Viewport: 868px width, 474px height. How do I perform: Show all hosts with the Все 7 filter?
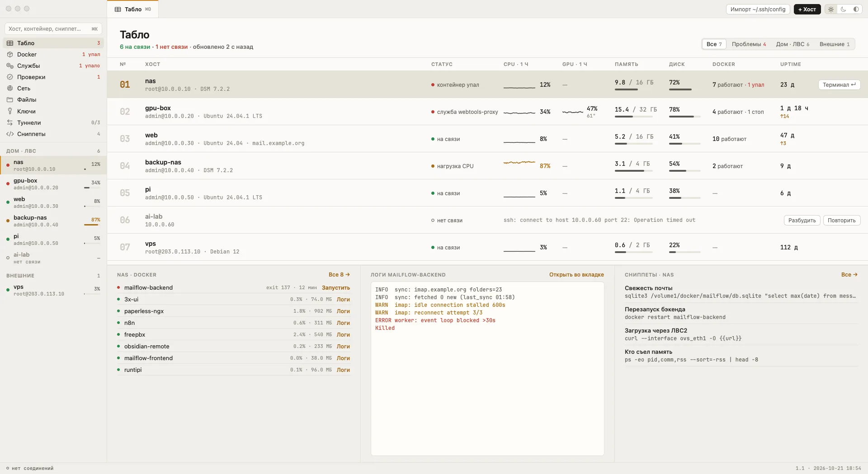tap(714, 44)
